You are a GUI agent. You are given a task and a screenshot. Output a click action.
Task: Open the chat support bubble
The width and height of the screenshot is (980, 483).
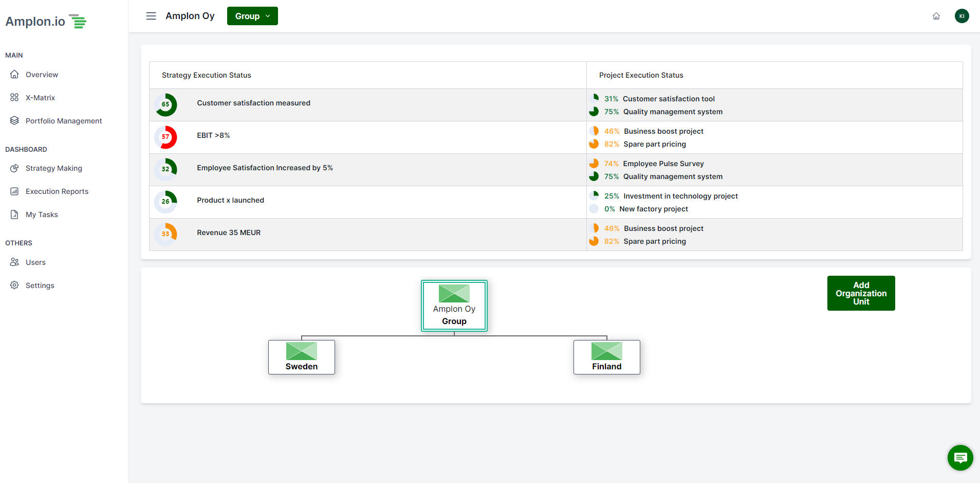pyautogui.click(x=959, y=457)
